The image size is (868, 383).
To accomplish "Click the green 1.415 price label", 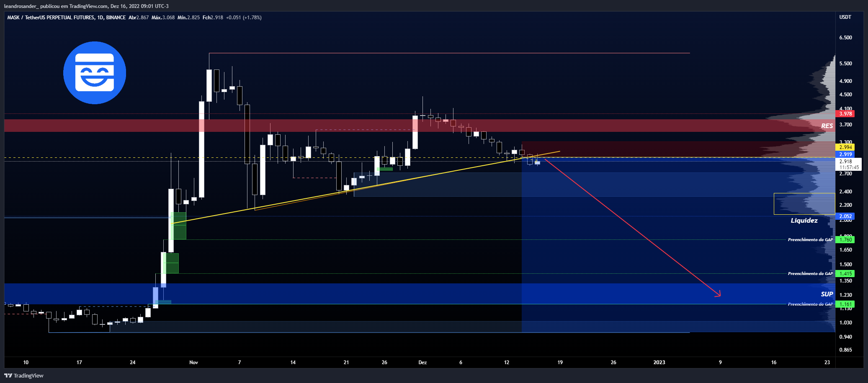I will (845, 274).
